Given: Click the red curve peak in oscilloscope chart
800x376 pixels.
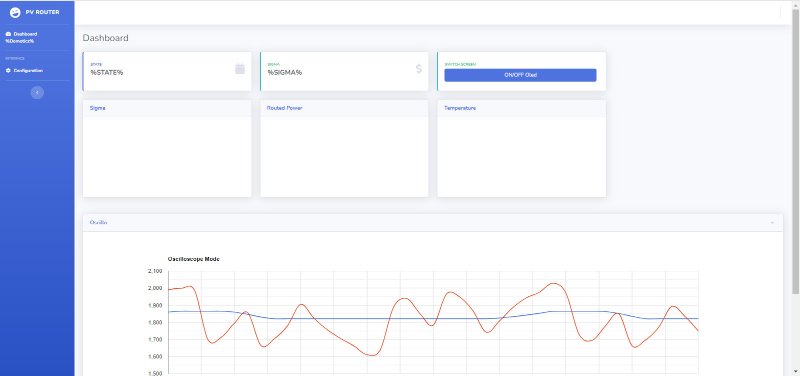Looking at the screenshot, I should coord(555,284).
